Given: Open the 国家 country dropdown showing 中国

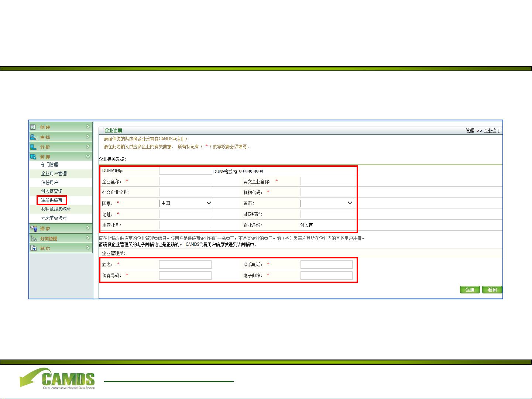Looking at the screenshot, I should [x=186, y=203].
